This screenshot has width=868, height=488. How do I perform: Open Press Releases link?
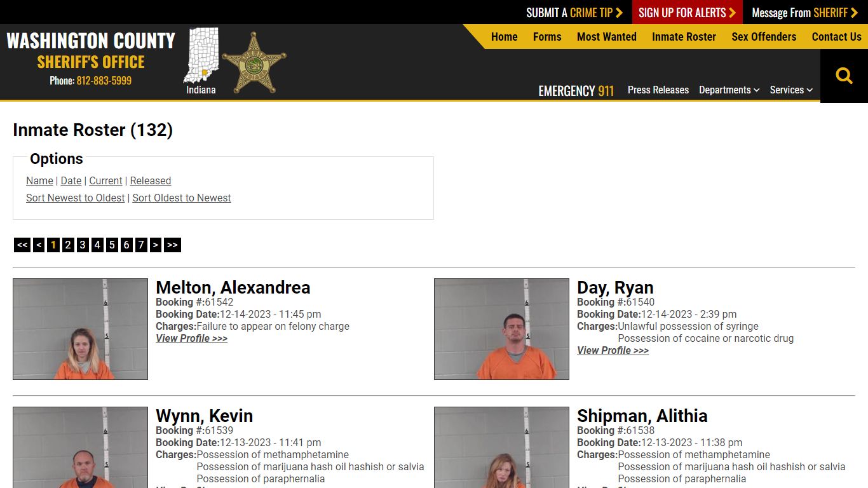(658, 90)
